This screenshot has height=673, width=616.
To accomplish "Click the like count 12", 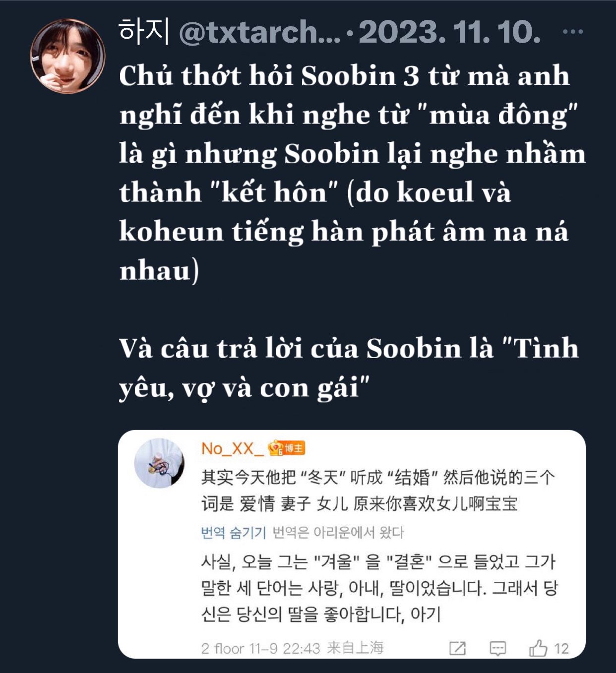I will 561,649.
